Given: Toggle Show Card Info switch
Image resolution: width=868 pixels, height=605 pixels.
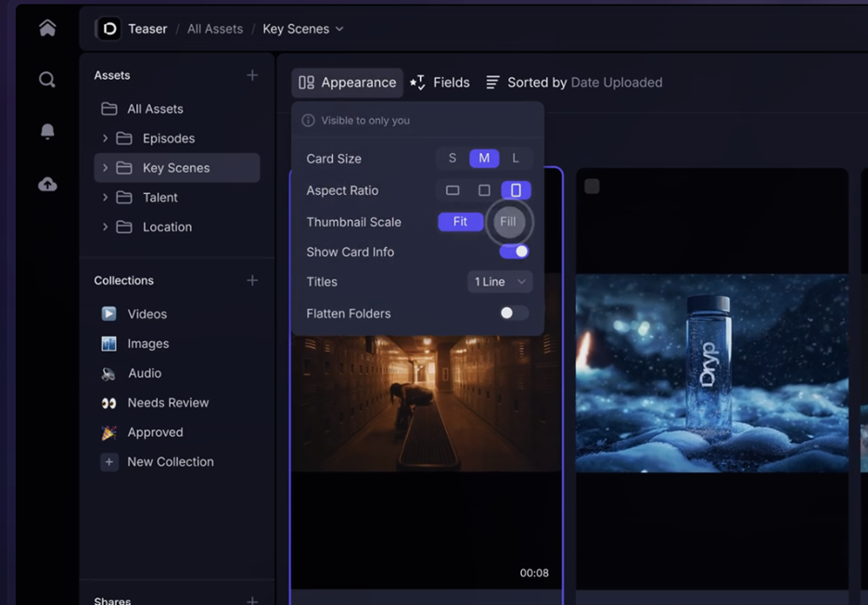Looking at the screenshot, I should (x=514, y=251).
